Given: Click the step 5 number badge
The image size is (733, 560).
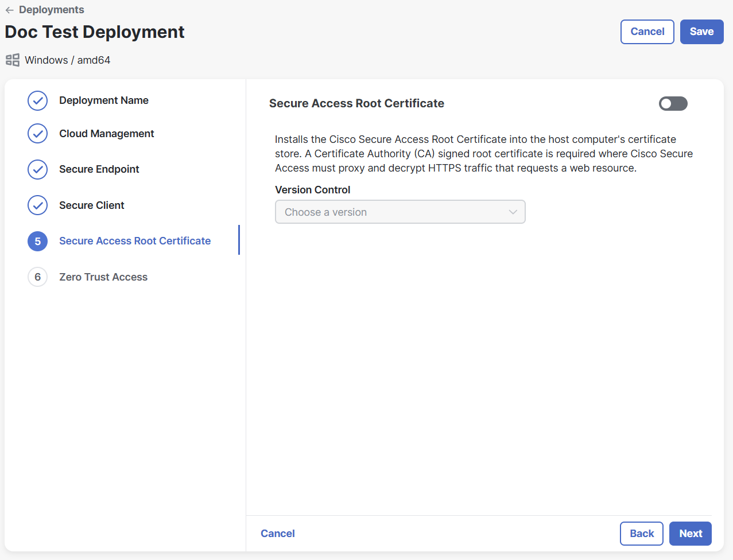Looking at the screenshot, I should tap(38, 241).
